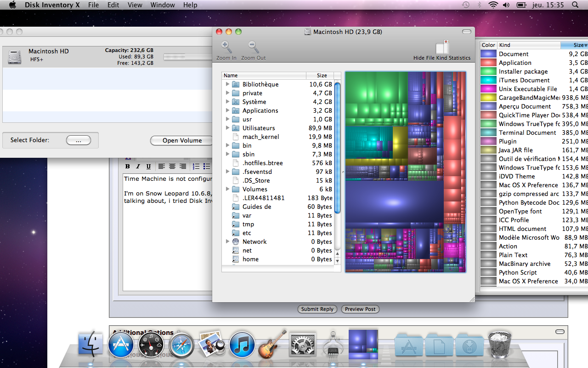
Task: Click the Wi-Fi status icon
Action: 493,5
